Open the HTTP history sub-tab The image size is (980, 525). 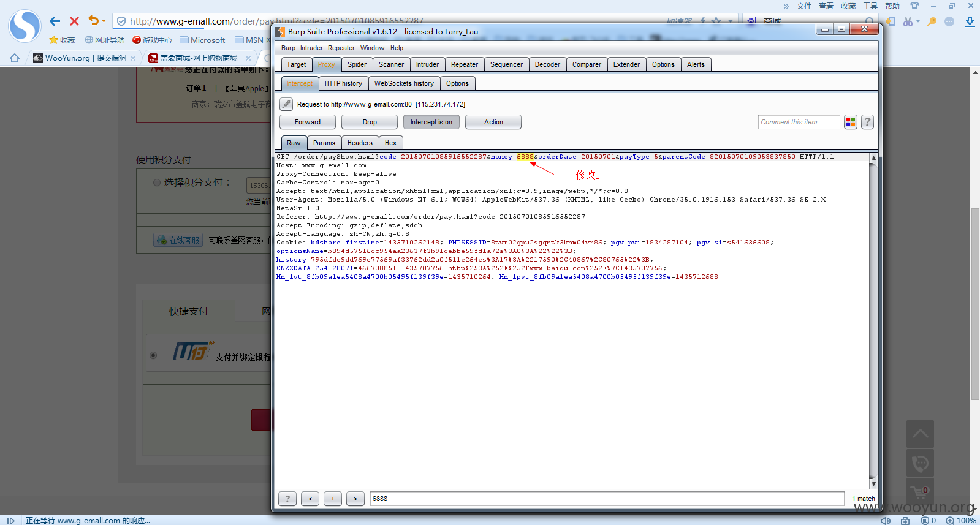(x=343, y=83)
